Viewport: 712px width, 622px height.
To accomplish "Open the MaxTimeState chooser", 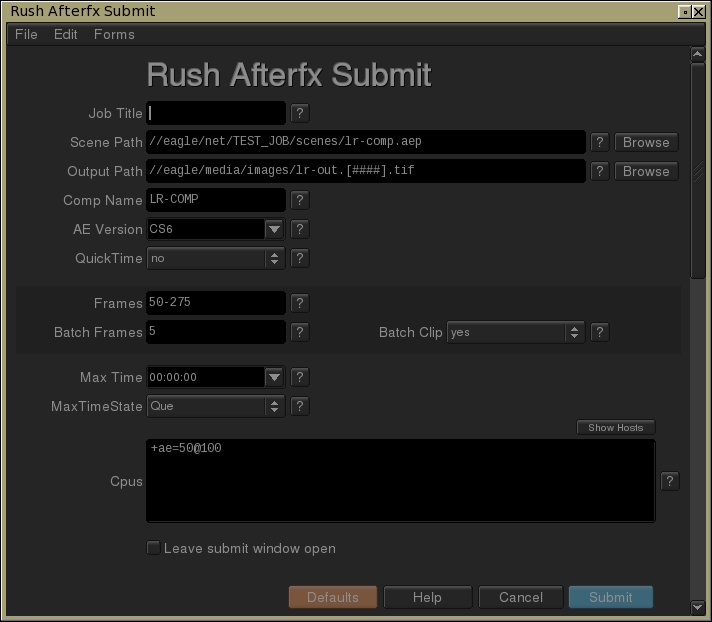I will point(216,406).
